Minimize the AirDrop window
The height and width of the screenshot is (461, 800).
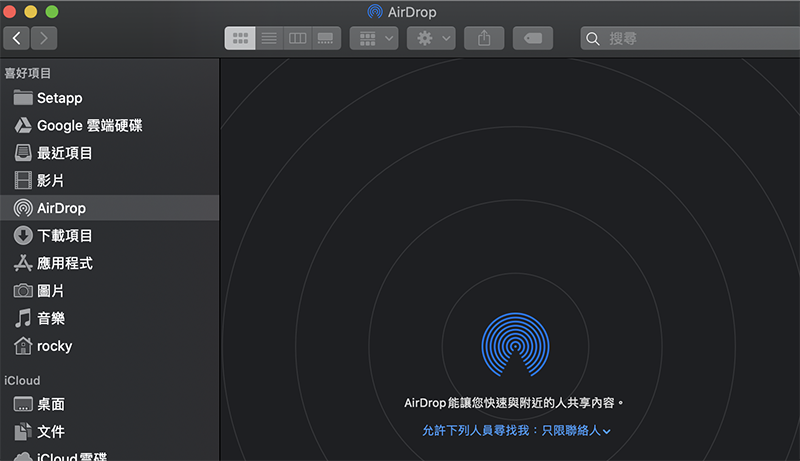tap(31, 12)
